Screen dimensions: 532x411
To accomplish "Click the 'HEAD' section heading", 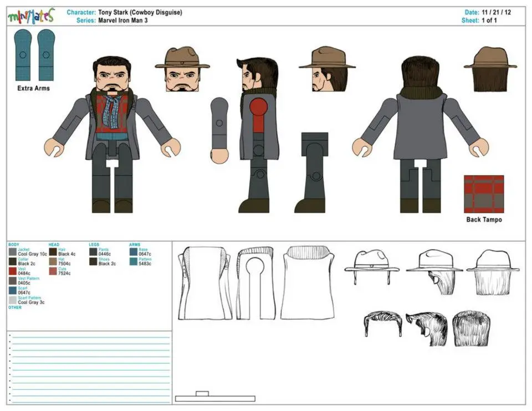I will tap(54, 245).
